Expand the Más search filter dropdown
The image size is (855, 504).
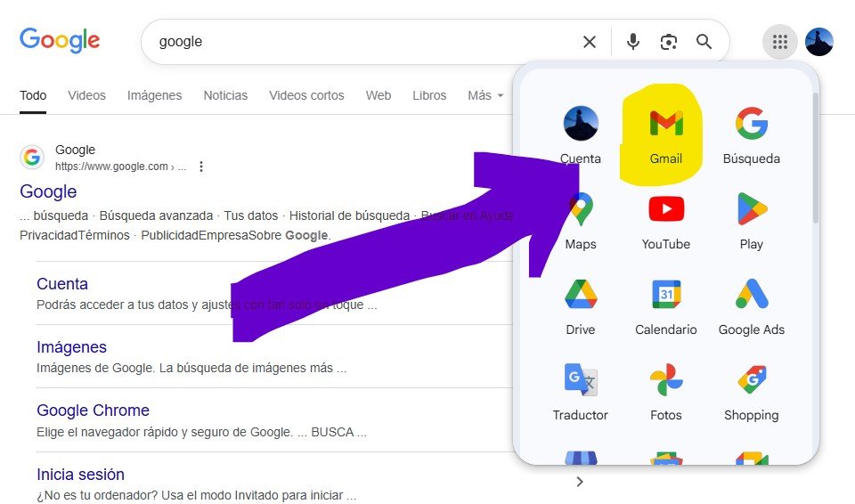[x=485, y=95]
